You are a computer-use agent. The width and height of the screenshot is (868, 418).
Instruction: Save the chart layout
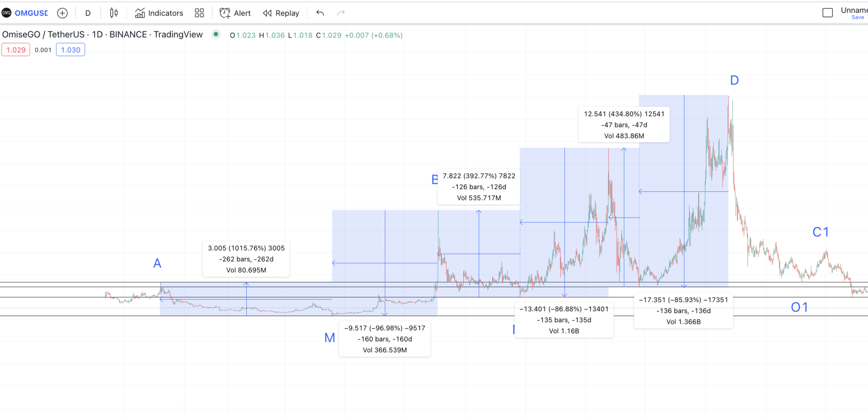pos(858,17)
